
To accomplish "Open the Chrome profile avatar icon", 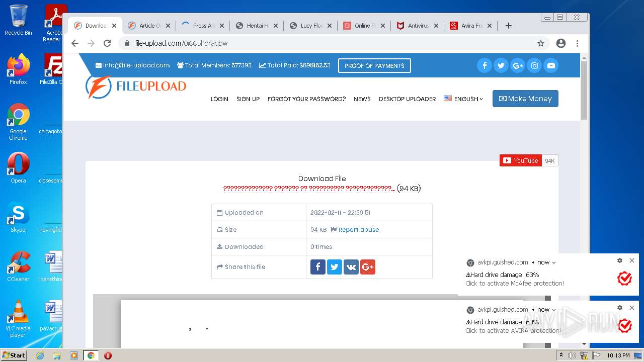I will (561, 43).
